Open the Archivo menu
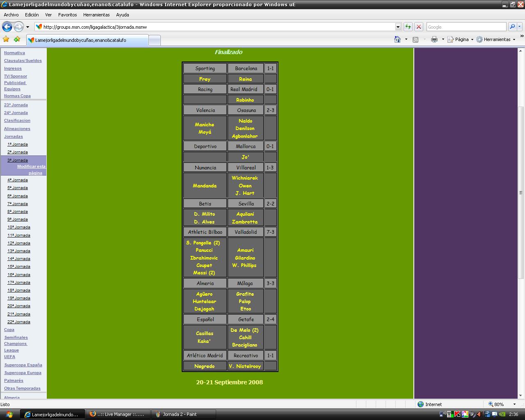This screenshot has width=525, height=420. click(x=11, y=15)
